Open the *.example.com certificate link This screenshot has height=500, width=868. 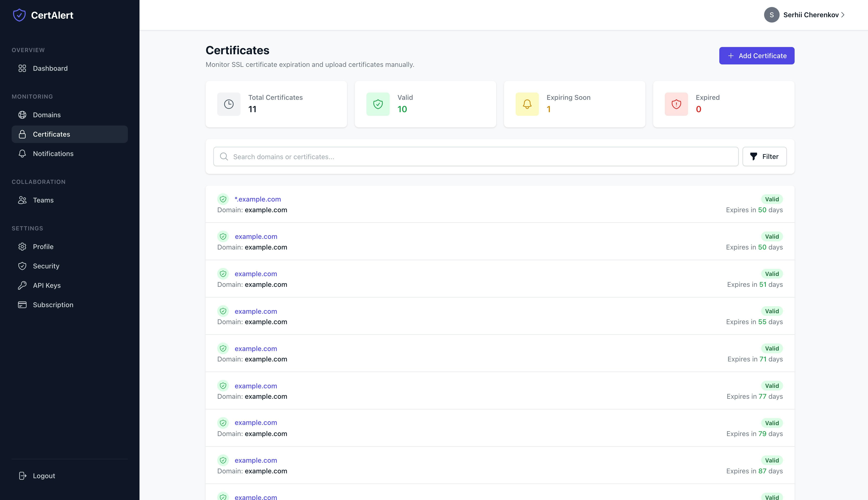(x=258, y=199)
